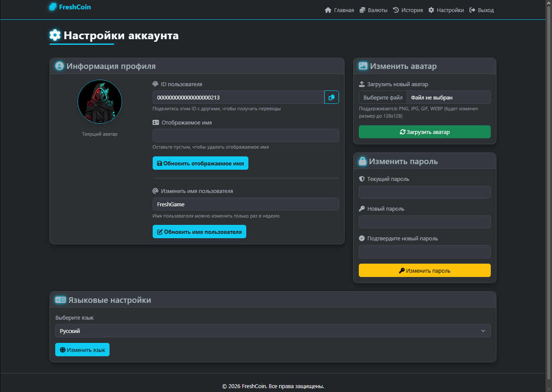Click the logout arrow icon
552x392 pixels.
472,10
